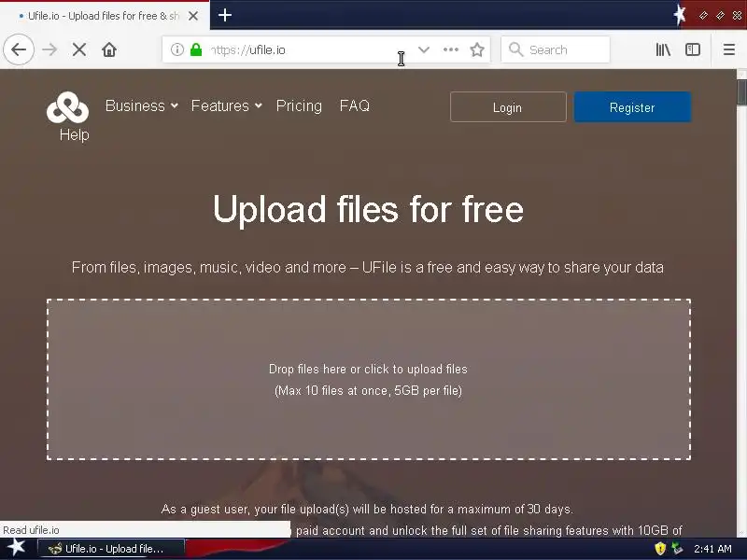
Task: Toggle the sidebar view icon
Action: coord(692,49)
